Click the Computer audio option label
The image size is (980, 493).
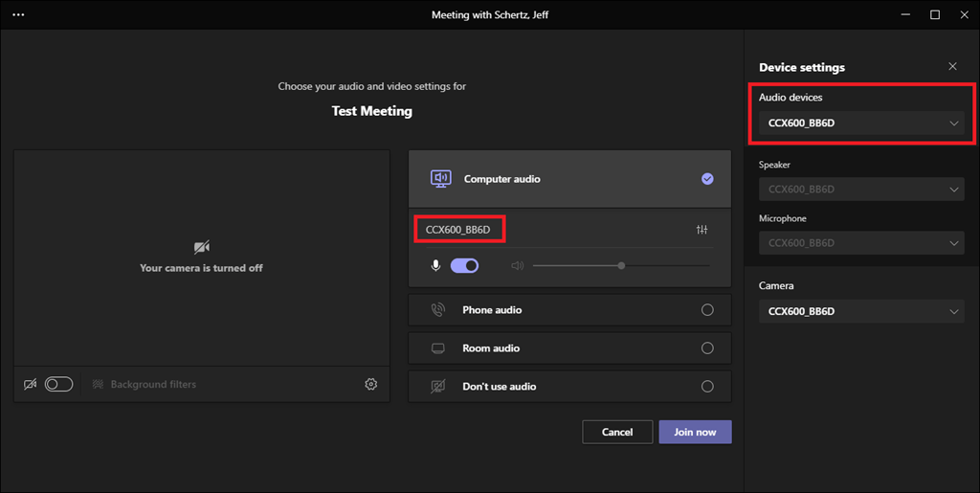pos(501,179)
